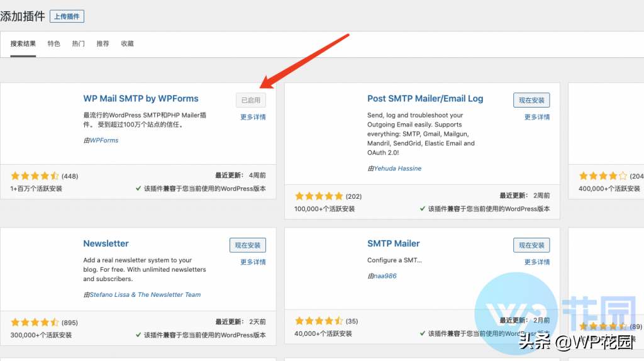
Task: Click the compatibility checkmark for WP Mail SMTP
Action: coord(138,189)
